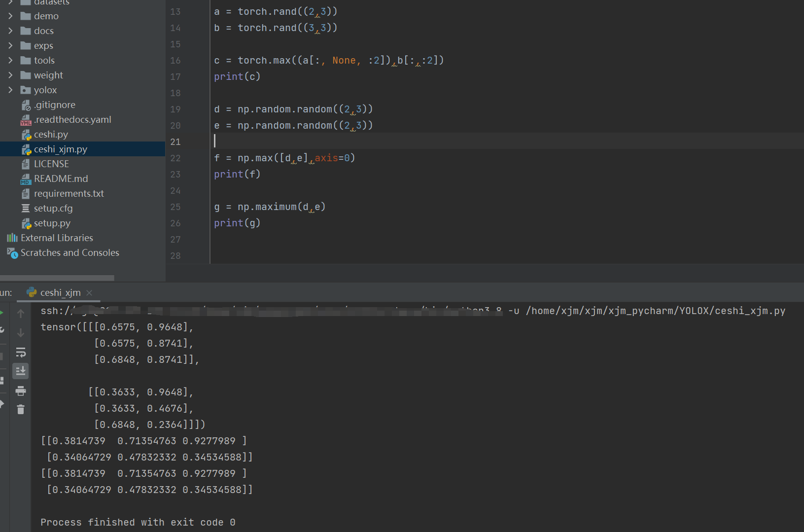This screenshot has width=804, height=532.
Task: Click the down arrow navigation icon
Action: click(x=21, y=333)
